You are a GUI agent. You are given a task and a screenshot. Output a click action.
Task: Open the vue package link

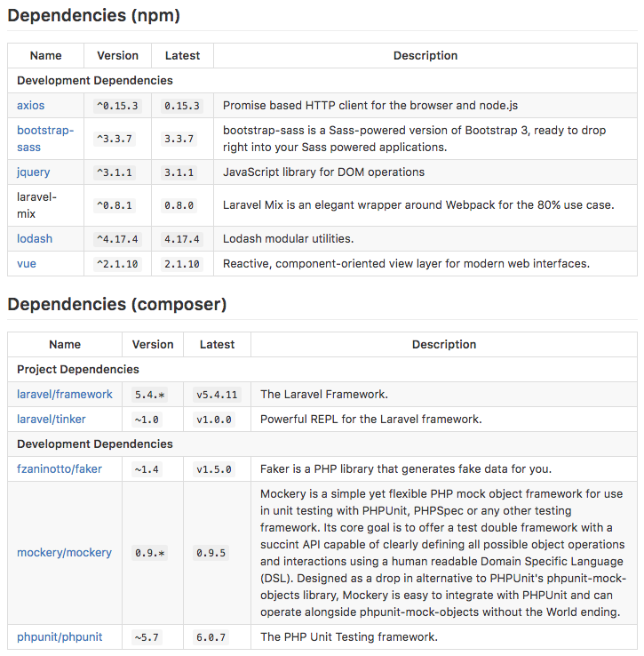27,264
